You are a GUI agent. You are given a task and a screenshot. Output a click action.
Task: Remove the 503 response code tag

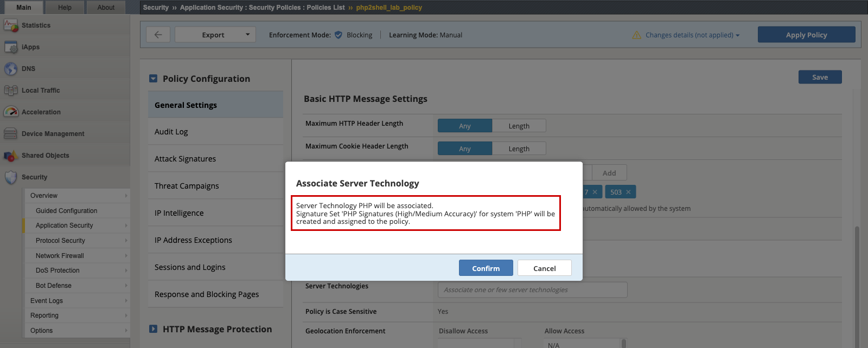[x=628, y=192]
